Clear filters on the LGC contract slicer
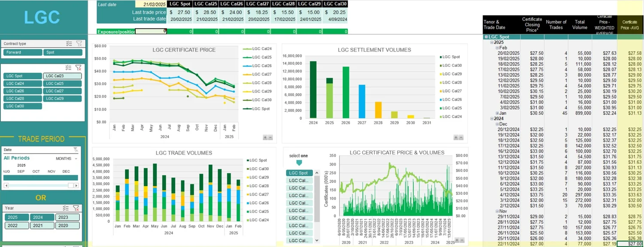The image size is (644, 247). point(79,67)
